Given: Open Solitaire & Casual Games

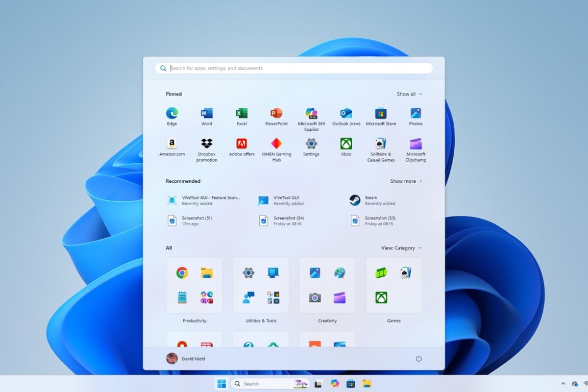Looking at the screenshot, I should pos(381,145).
